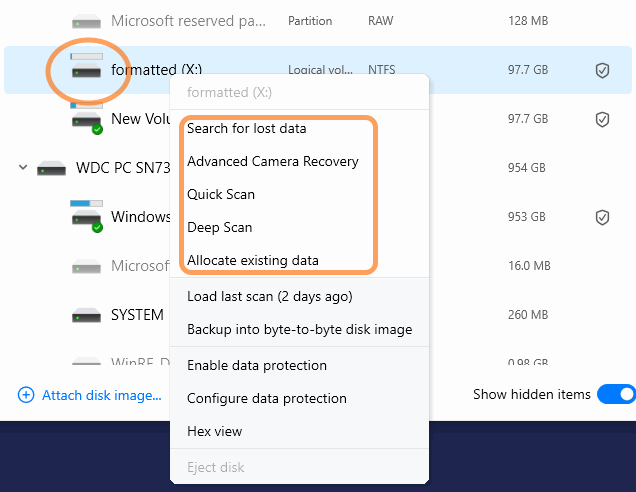
Task: Click the 954 GB size value
Action: click(x=526, y=168)
